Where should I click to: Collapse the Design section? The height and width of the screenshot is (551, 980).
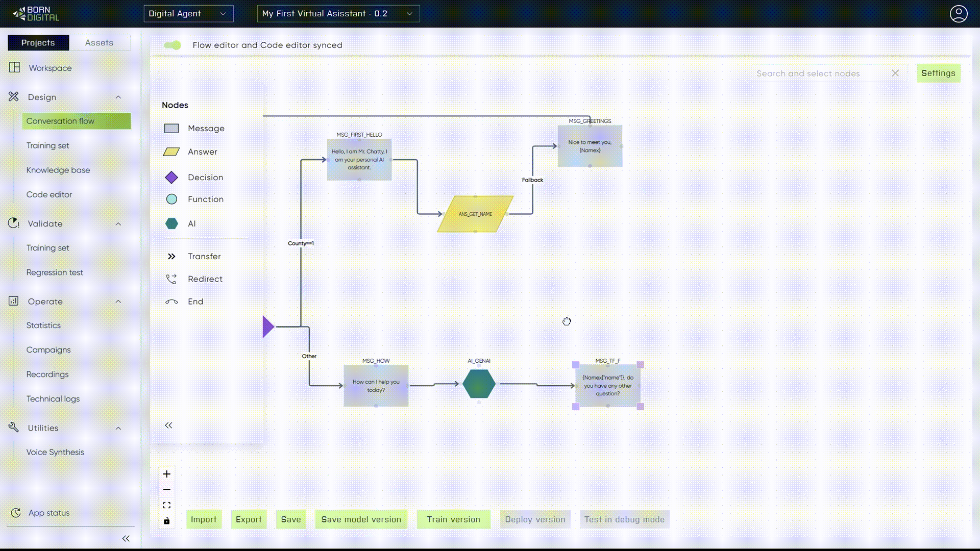point(118,97)
